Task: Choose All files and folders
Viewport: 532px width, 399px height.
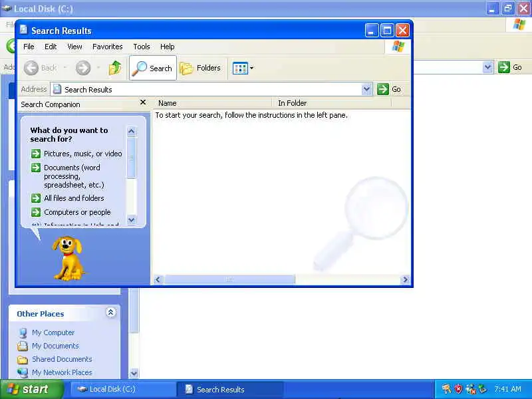Action: tap(74, 198)
